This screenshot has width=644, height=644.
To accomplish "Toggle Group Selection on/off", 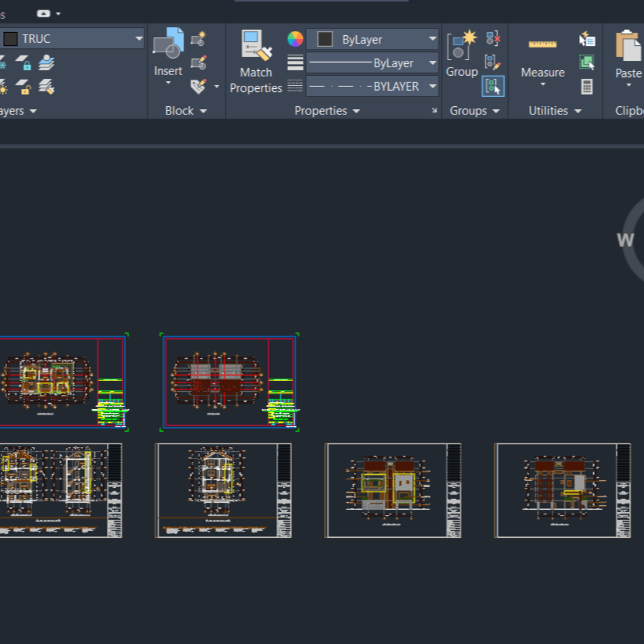I will (493, 86).
